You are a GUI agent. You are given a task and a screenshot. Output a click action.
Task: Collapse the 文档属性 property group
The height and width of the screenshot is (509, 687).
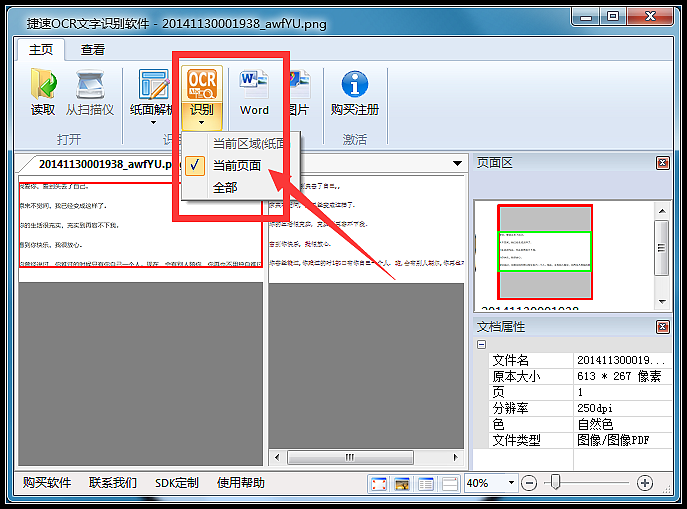482,345
